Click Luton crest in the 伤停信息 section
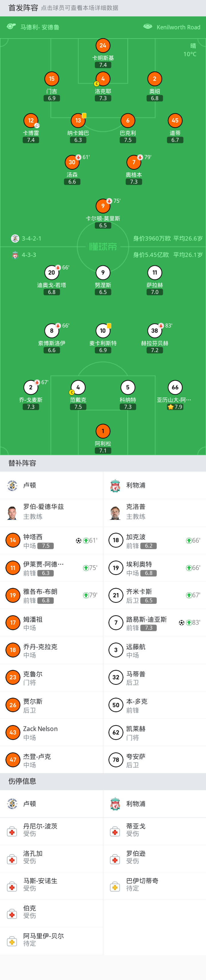Image resolution: width=206 pixels, height=980 pixels. [13, 803]
